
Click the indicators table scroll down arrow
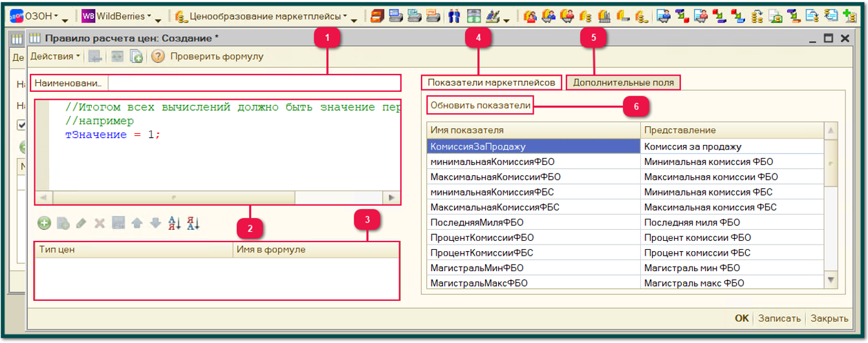831,280
